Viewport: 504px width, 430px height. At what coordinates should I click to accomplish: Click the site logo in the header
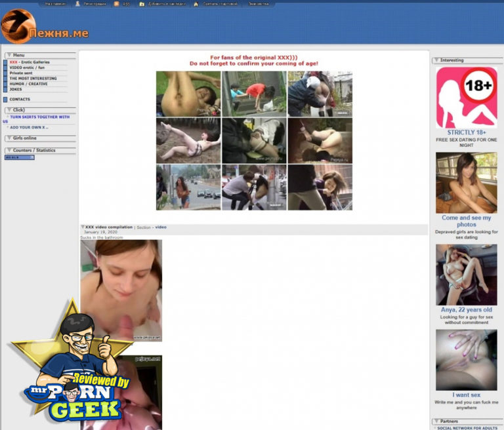click(45, 26)
